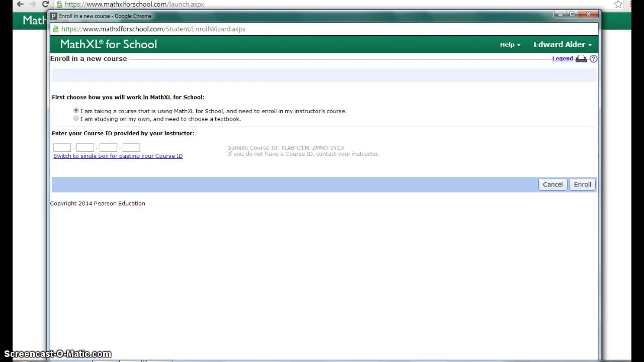This screenshot has height=362, width=644.
Task: Click the EnrollWizard.aspx URL in popup address bar
Action: click(x=153, y=29)
